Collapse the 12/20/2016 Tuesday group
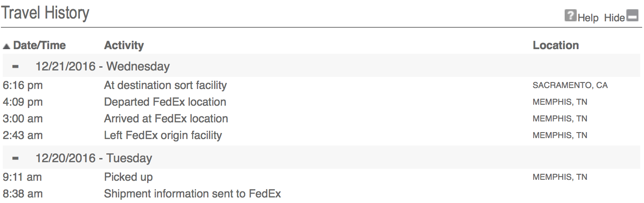644x203 pixels. 16,158
